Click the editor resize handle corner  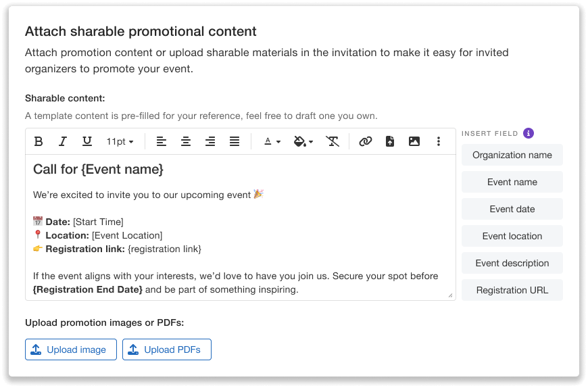(450, 295)
